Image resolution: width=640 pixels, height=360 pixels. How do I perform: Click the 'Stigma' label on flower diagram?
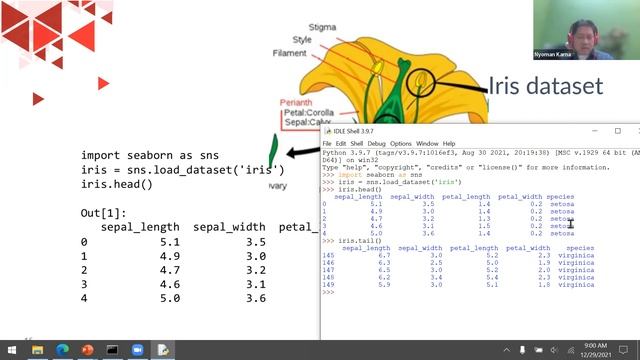(x=322, y=27)
